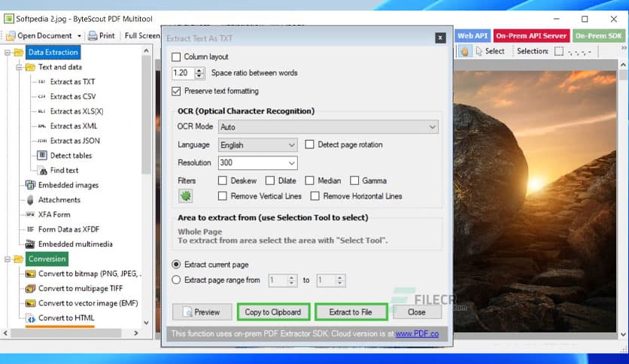Click the Form Data as XFDF icon

[x=30, y=229]
